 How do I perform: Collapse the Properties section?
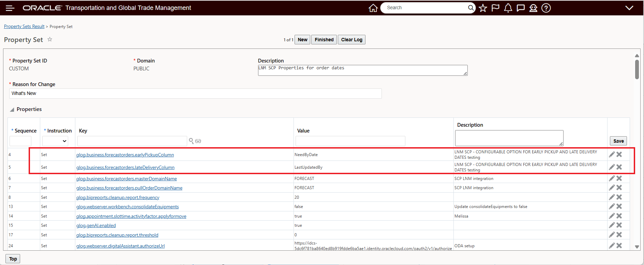[12, 110]
